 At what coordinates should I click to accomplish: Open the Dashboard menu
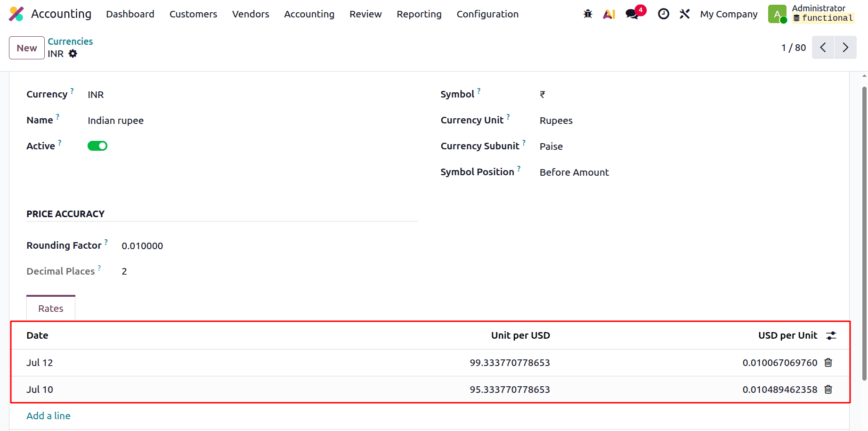pyautogui.click(x=130, y=14)
